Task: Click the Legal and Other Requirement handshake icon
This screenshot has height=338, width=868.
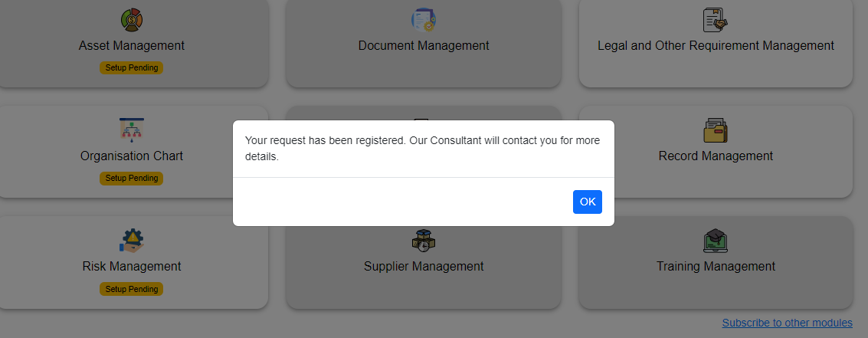Action: [x=716, y=20]
